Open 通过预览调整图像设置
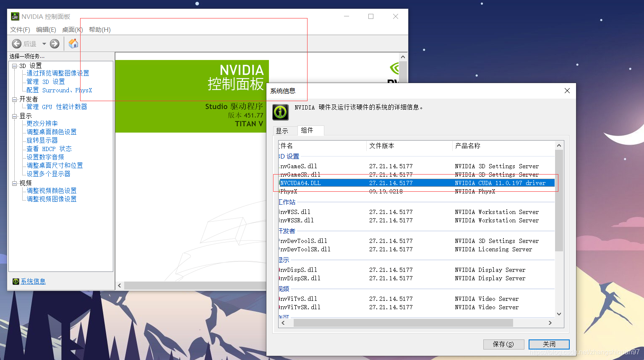644x360 pixels. [x=58, y=73]
